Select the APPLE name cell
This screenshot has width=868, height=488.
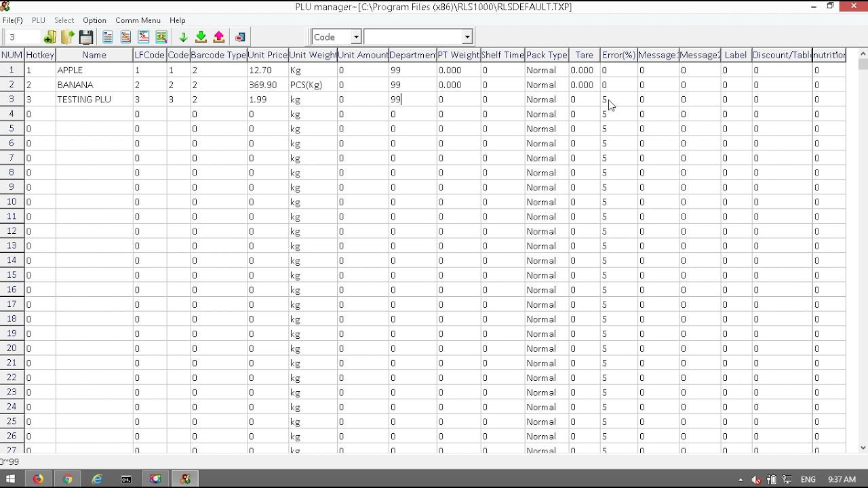tap(94, 70)
